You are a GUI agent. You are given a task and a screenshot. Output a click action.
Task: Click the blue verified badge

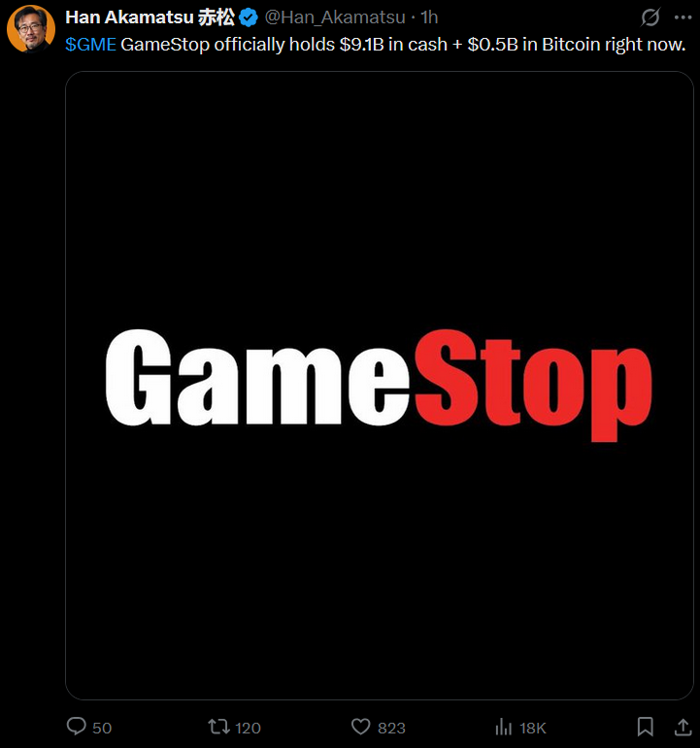click(x=248, y=18)
